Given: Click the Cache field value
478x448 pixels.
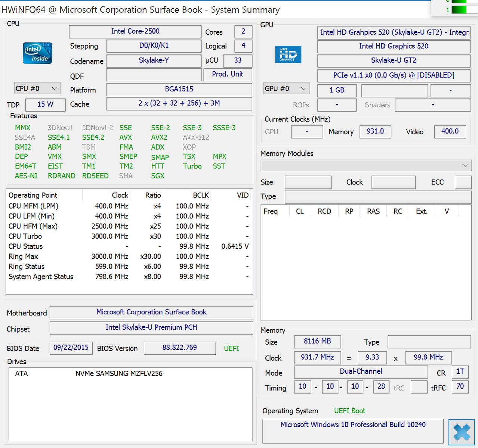Looking at the screenshot, I should tap(179, 103).
